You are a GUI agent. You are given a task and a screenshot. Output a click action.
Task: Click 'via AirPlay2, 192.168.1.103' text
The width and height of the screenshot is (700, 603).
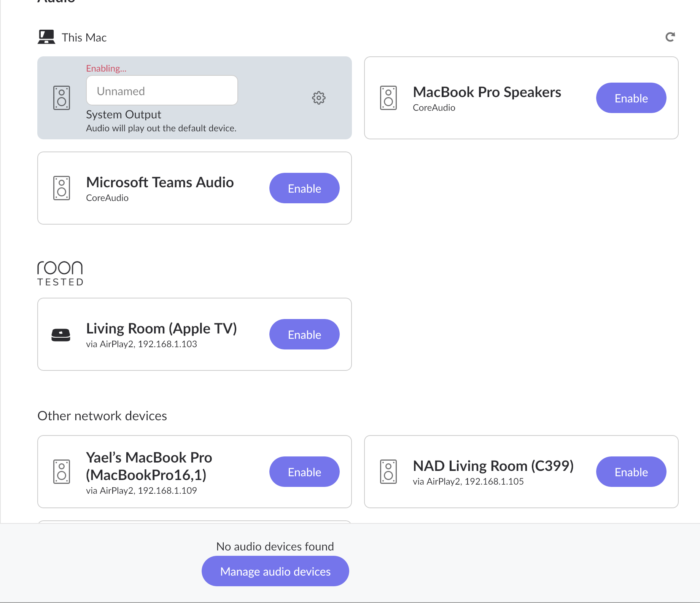[142, 344]
